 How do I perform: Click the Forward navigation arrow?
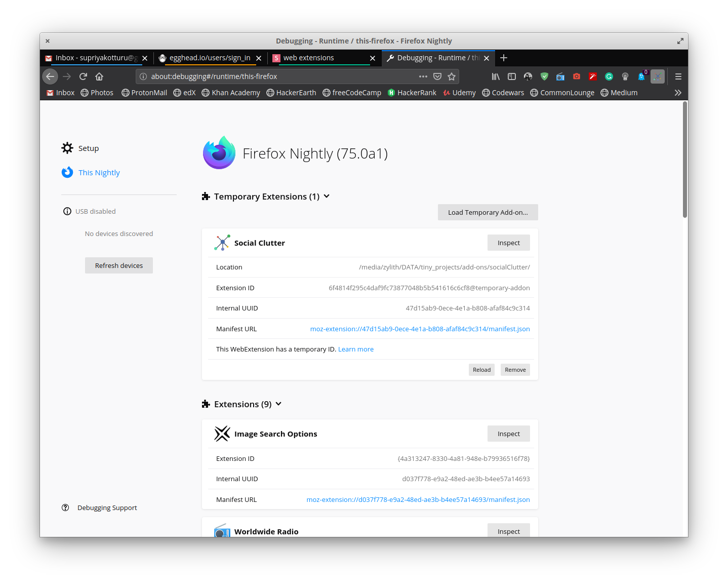click(x=67, y=76)
